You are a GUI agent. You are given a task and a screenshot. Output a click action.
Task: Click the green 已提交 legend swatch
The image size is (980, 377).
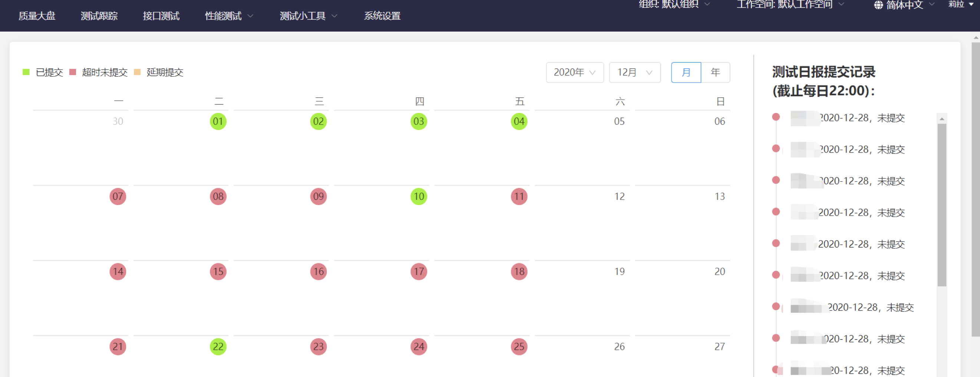pyautogui.click(x=26, y=72)
